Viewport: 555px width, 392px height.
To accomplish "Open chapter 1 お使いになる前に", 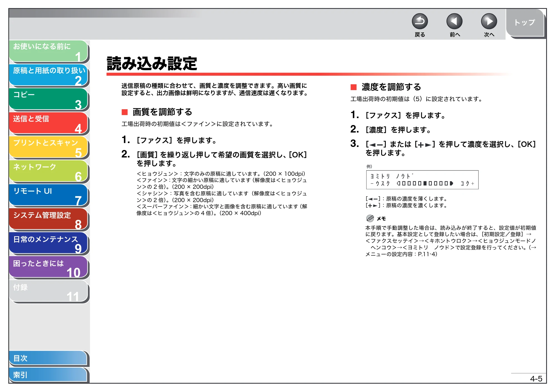I will [x=49, y=51].
